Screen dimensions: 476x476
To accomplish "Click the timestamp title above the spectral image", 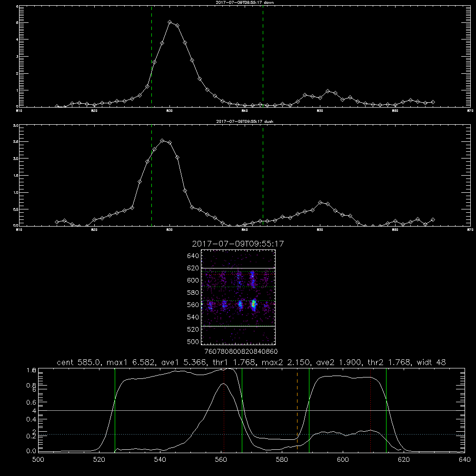I will [x=238, y=244].
